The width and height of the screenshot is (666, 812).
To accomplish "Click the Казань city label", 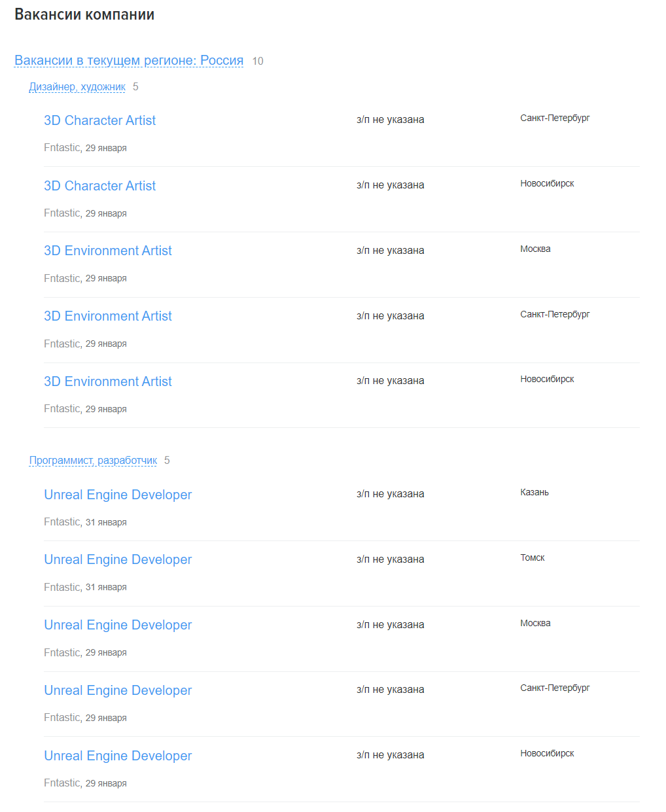I will tap(535, 493).
